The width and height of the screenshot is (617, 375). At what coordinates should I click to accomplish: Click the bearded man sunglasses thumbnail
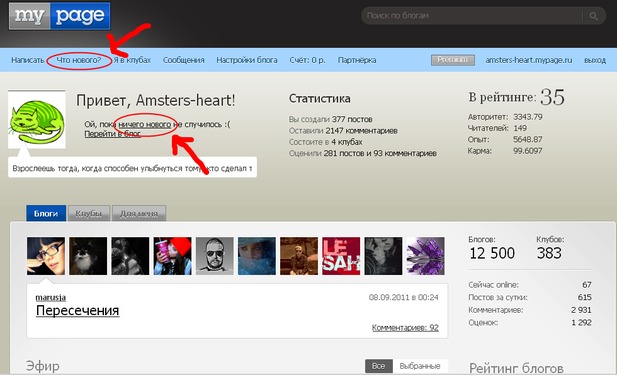(214, 256)
